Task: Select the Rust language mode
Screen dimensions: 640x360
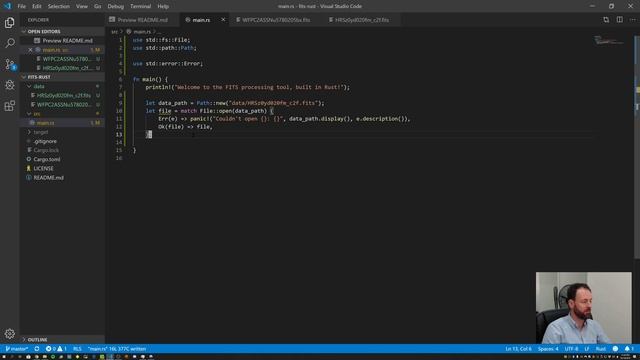Action: [x=600, y=349]
